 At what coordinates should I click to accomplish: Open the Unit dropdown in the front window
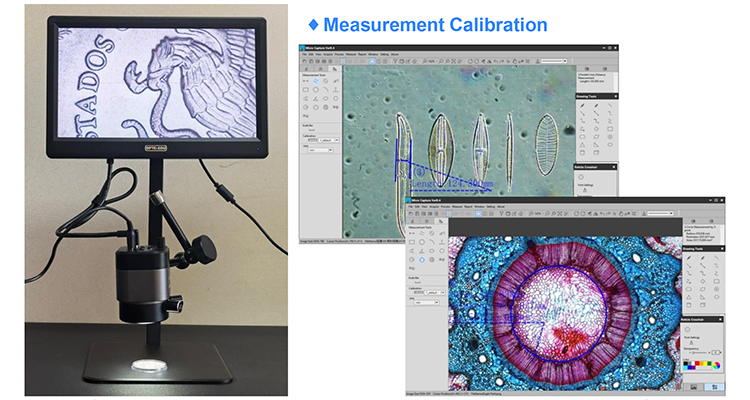(426, 301)
